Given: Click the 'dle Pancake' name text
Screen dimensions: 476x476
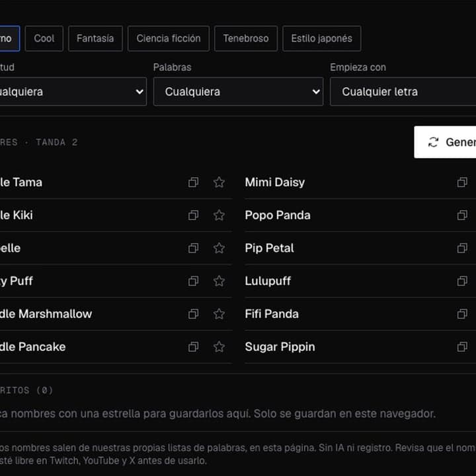Looking at the screenshot, I should (x=33, y=346).
